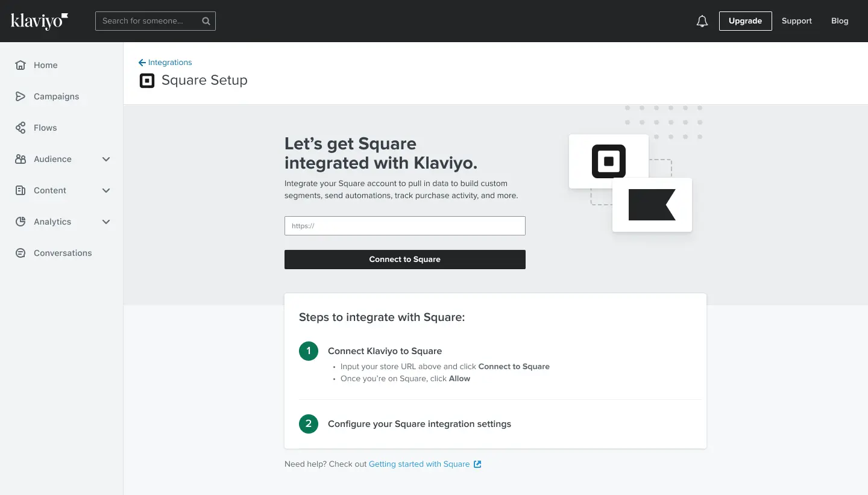This screenshot has width=868, height=495.
Task: Go back via Integrations link
Action: pyautogui.click(x=165, y=63)
